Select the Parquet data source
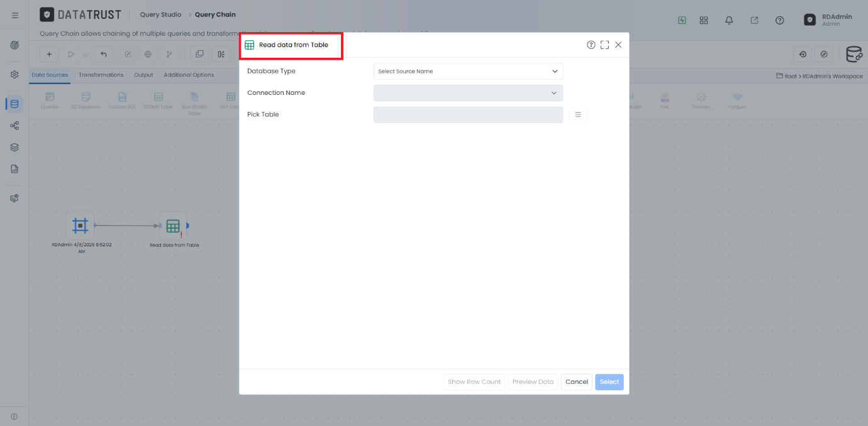 (x=737, y=101)
